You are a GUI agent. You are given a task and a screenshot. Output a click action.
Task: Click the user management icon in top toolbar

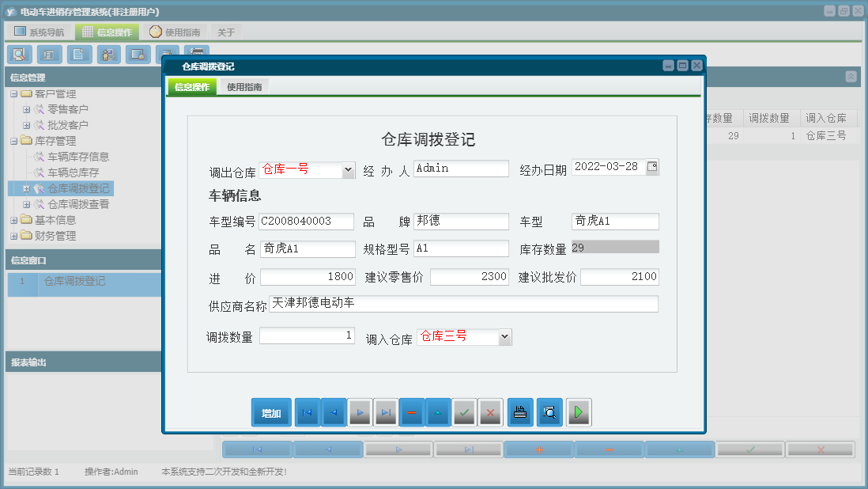click(x=108, y=54)
